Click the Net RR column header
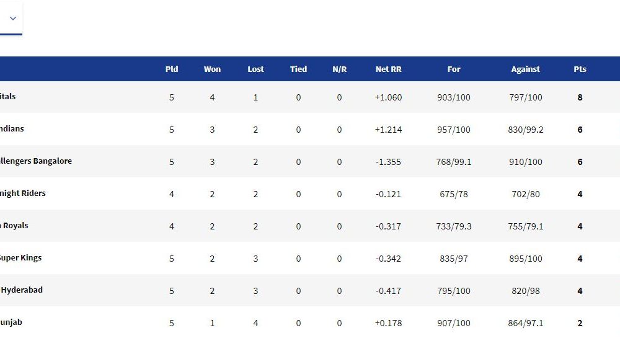The image size is (620, 364). pos(388,69)
